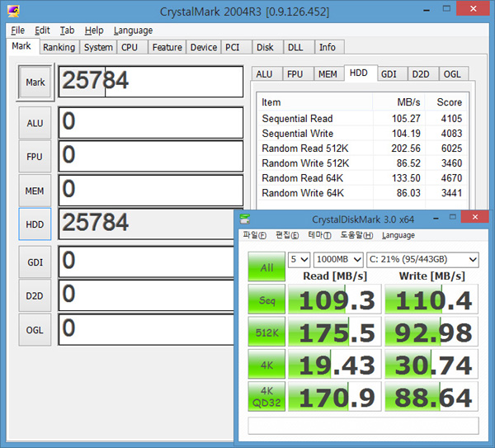495x448 pixels.
Task: Open the 테마(T) menu in CrystalDiskMark
Action: click(x=319, y=235)
